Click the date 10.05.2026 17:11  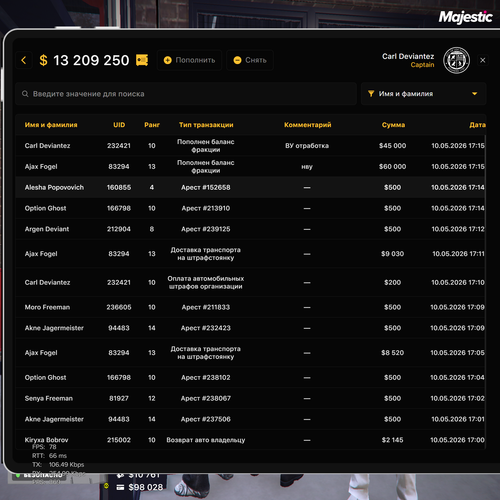pyautogui.click(x=458, y=254)
